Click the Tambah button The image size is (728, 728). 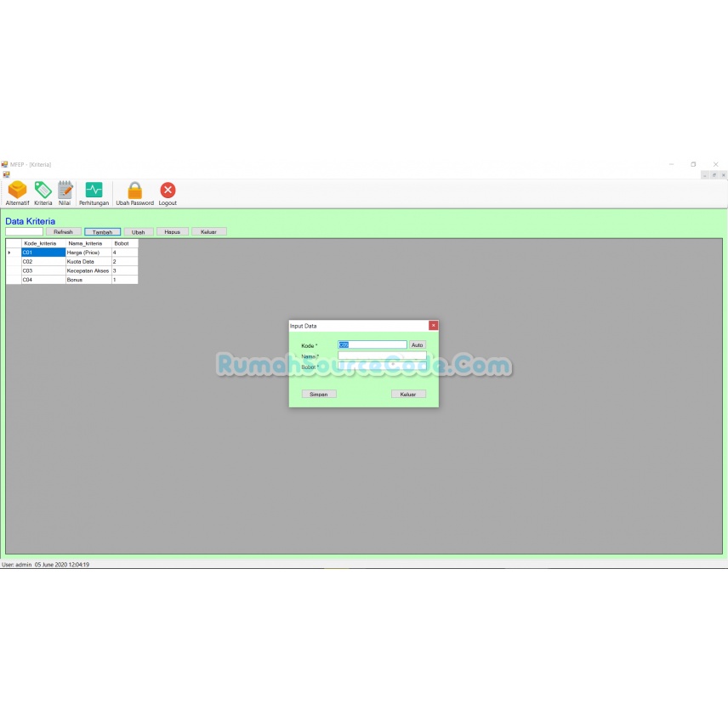pos(103,231)
